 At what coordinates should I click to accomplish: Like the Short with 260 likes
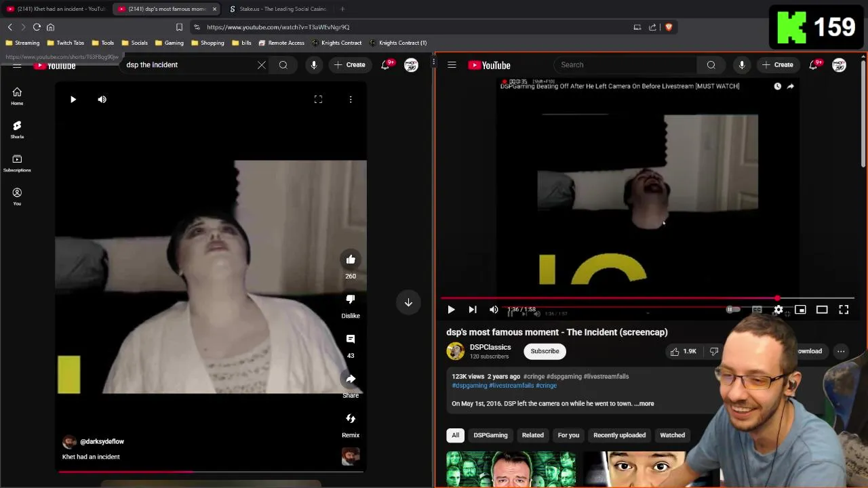(x=351, y=260)
